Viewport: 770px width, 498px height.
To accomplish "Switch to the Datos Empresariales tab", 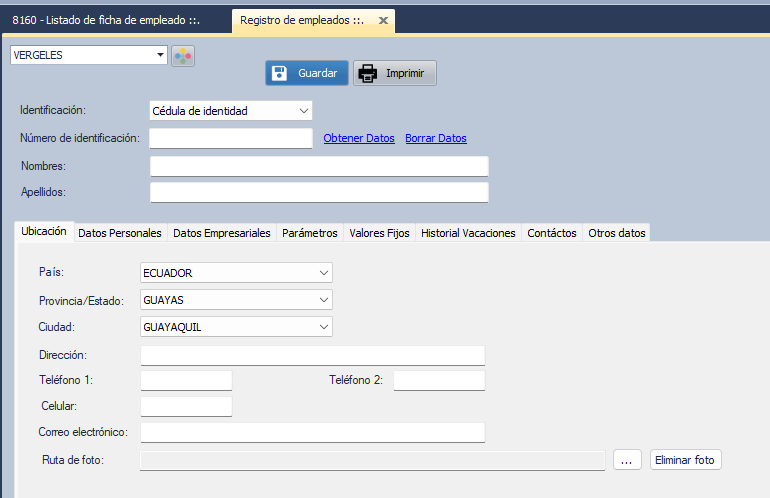I will (x=222, y=233).
